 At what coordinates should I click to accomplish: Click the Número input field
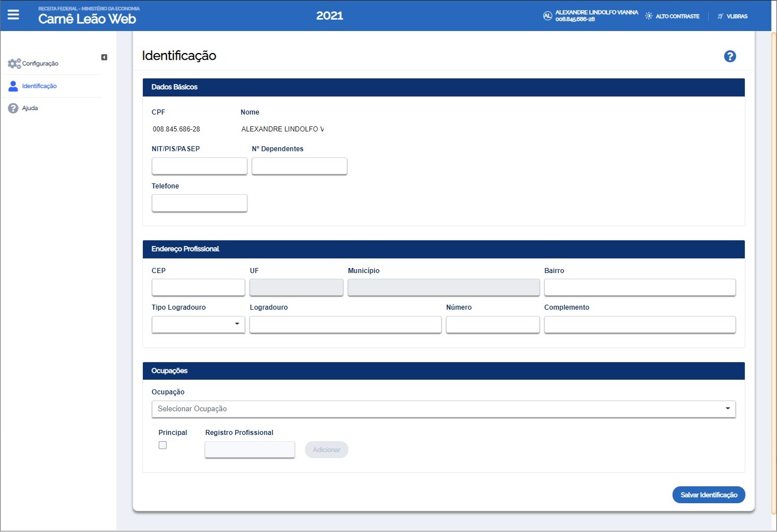tap(493, 324)
